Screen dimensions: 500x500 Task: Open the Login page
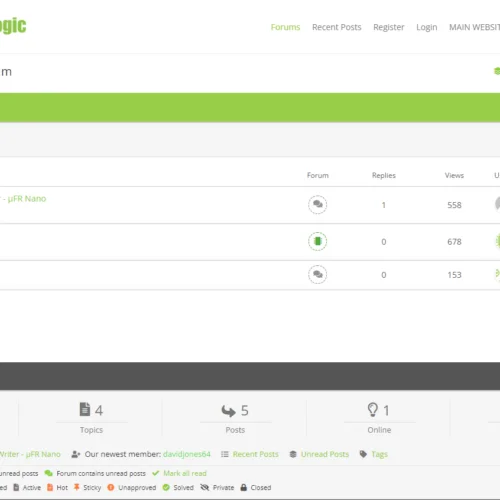click(427, 27)
